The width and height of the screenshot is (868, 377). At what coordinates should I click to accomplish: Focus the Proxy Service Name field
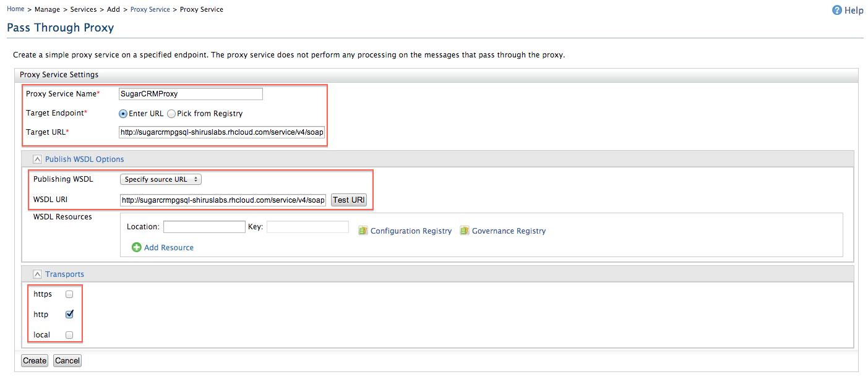point(191,94)
